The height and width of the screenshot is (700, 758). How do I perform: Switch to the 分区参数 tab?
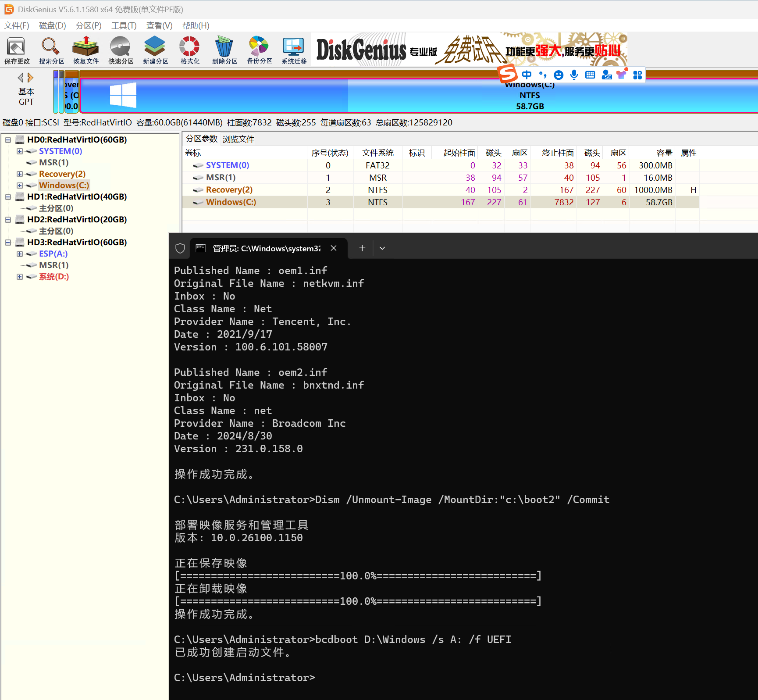coord(202,139)
